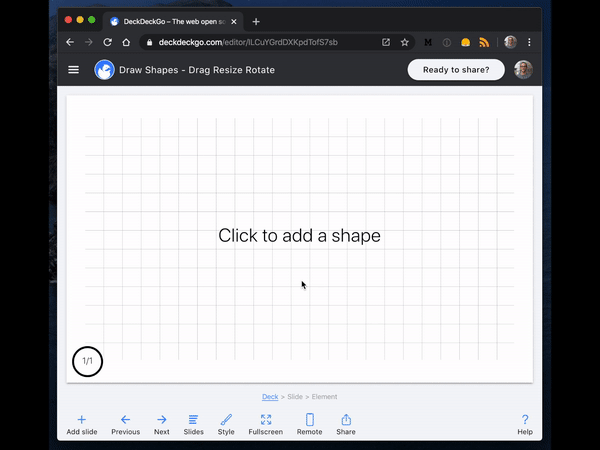Viewport: 600px width, 450px height.
Task: Open a new browser tab
Action: click(x=256, y=22)
